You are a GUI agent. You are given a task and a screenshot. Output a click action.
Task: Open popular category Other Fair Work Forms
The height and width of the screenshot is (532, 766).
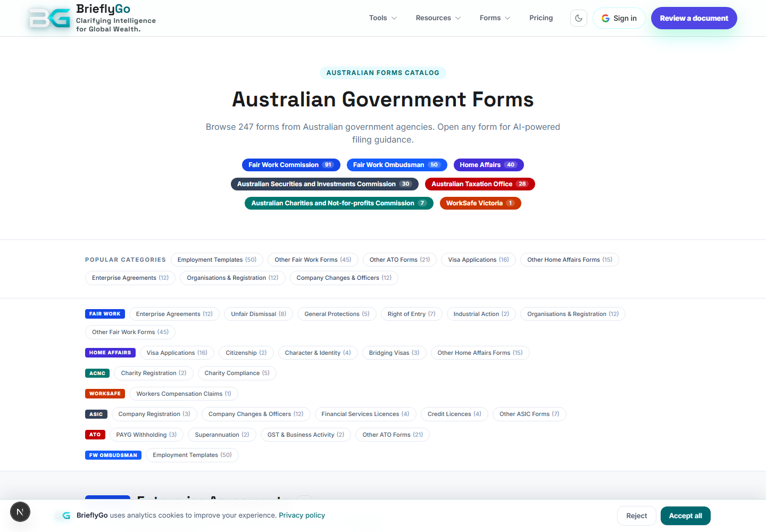pyautogui.click(x=313, y=260)
